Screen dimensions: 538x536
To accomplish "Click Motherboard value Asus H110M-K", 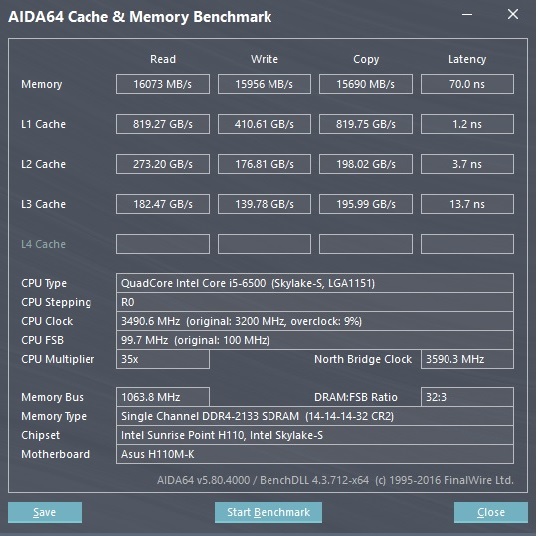I will point(315,454).
